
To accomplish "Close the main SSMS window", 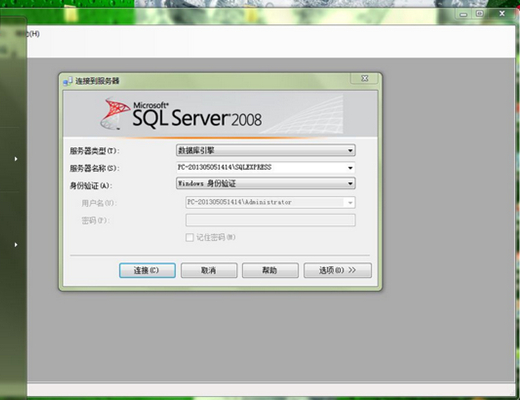I will coord(502,13).
